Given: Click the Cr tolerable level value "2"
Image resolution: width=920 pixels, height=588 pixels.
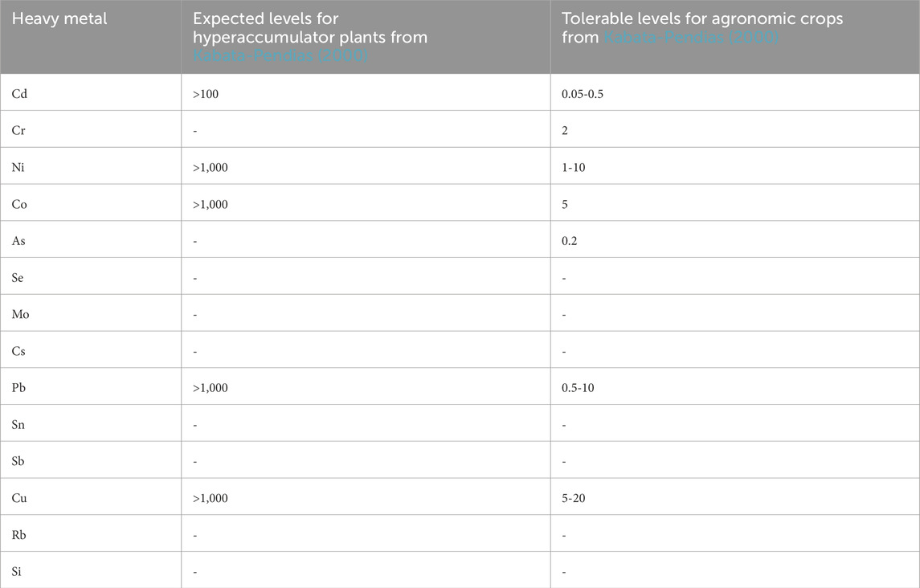Looking at the screenshot, I should click(565, 131).
